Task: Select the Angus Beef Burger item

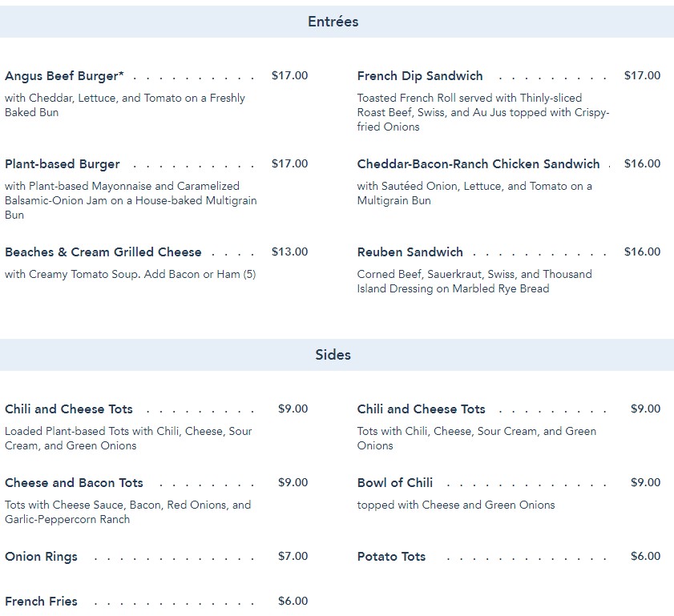Action: coord(64,76)
